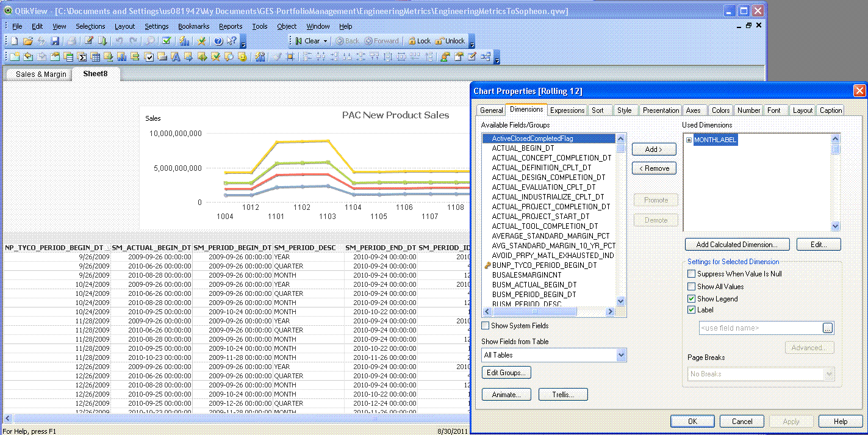Image resolution: width=868 pixels, height=435 pixels.
Task: Click the Quick Chart wizard icon
Action: click(x=183, y=41)
